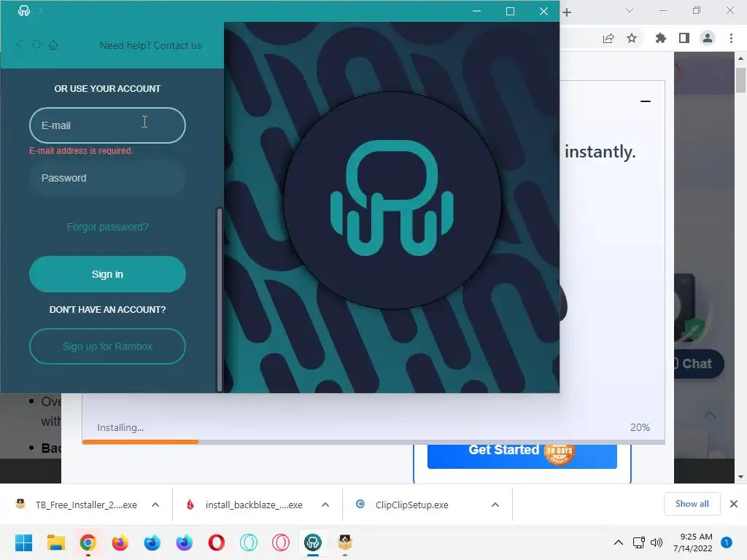The width and height of the screenshot is (747, 560).
Task: Launch red Opera browser from taskbar
Action: pos(216,542)
